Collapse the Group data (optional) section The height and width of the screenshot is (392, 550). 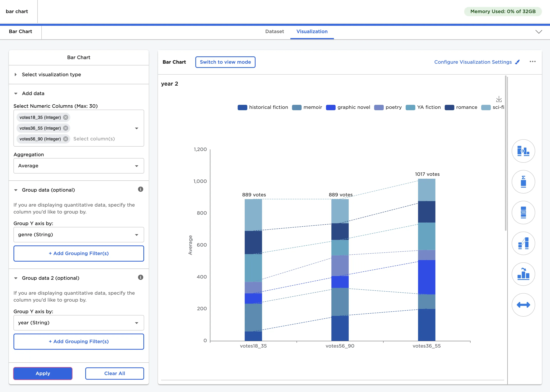(x=16, y=190)
